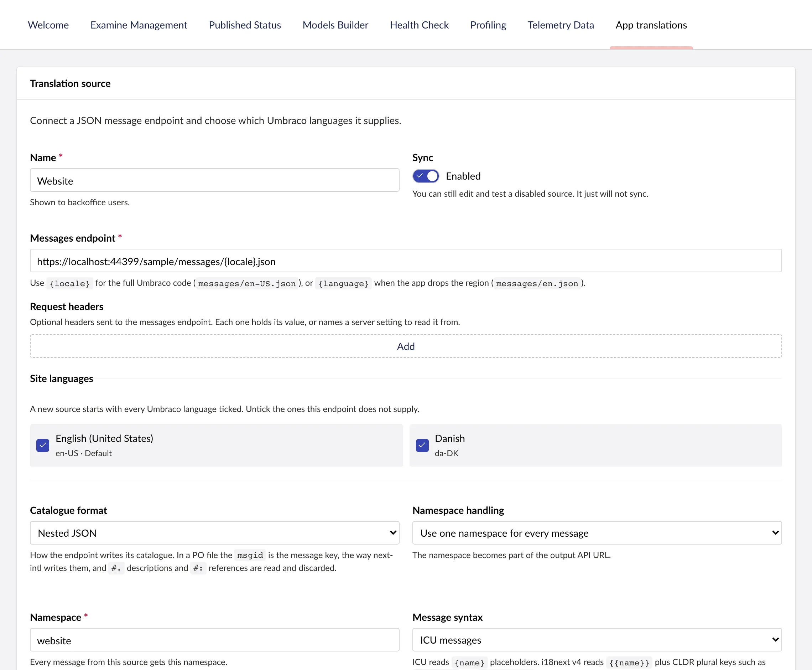Switch to Examine Management tab

coord(139,25)
